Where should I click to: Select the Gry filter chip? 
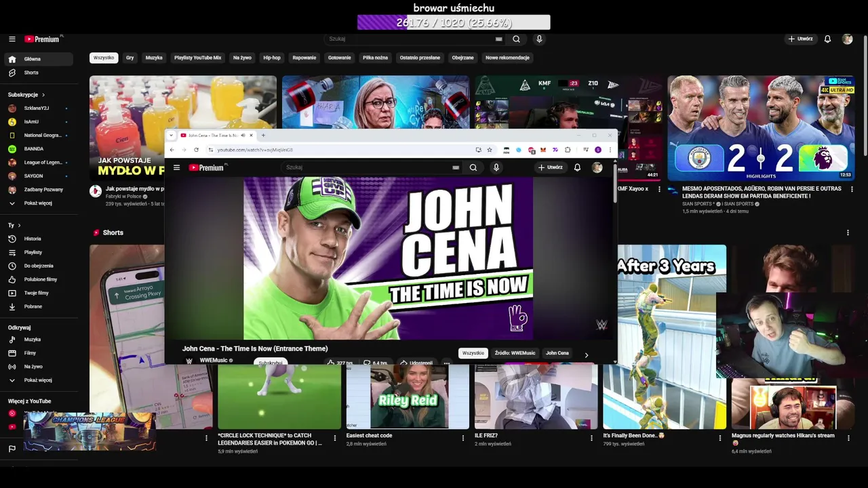[x=130, y=58]
